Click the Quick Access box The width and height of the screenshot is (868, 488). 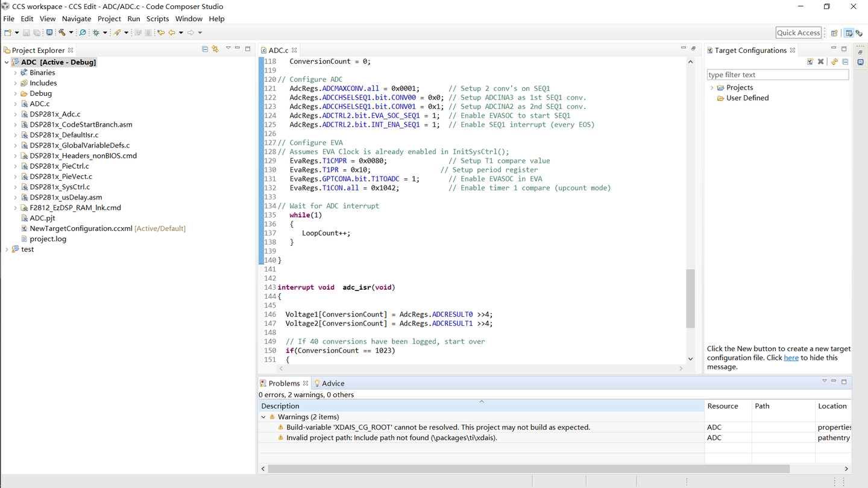798,33
